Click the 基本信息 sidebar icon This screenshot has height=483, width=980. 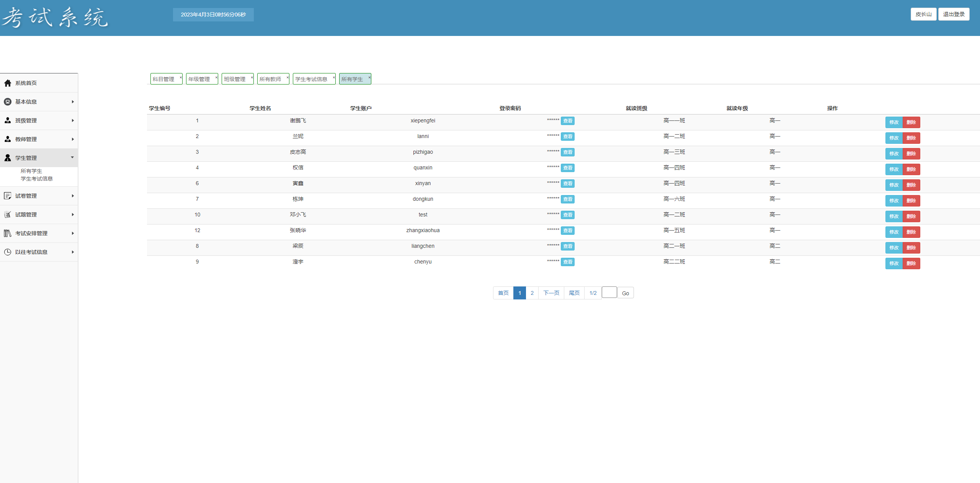pyautogui.click(x=8, y=102)
